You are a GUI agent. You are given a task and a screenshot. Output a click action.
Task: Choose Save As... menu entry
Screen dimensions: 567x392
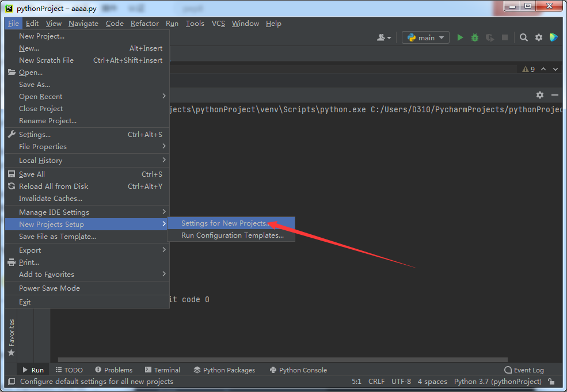(x=87, y=84)
